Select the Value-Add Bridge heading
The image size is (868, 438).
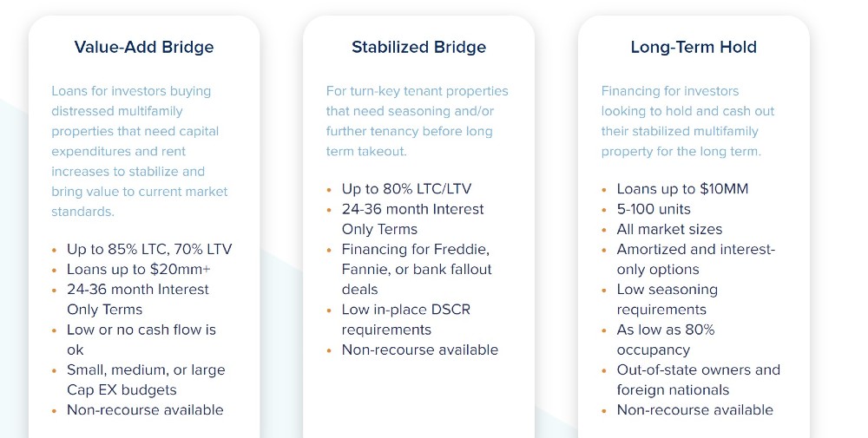coord(144,47)
